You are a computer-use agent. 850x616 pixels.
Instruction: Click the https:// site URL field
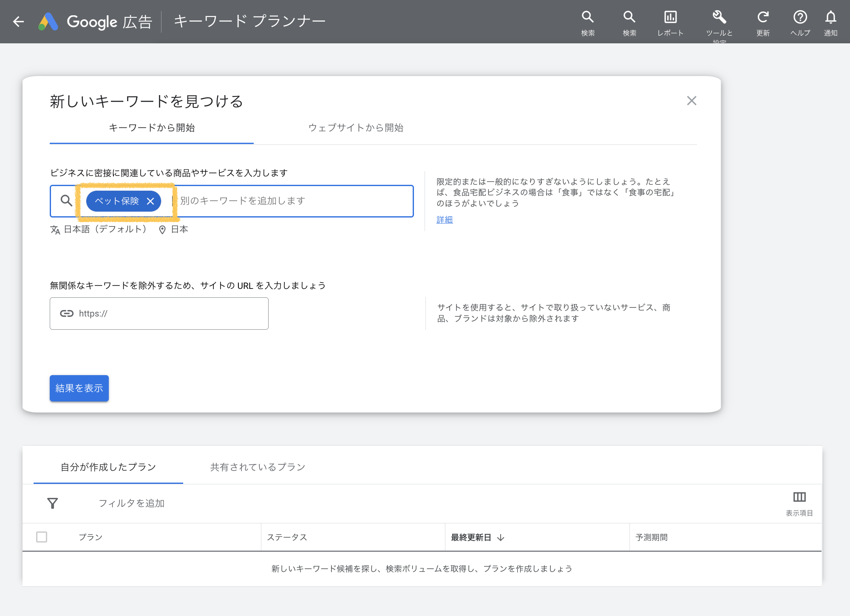[x=159, y=314]
